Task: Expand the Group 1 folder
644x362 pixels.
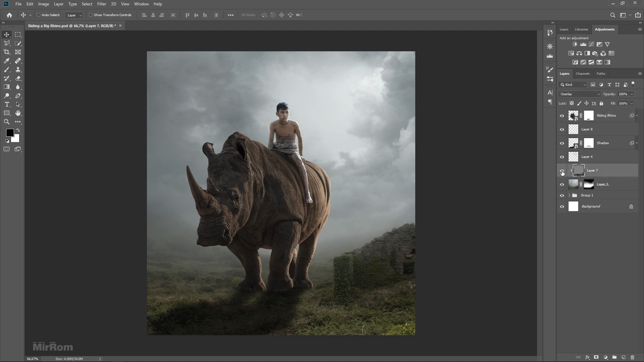Action: click(x=569, y=196)
